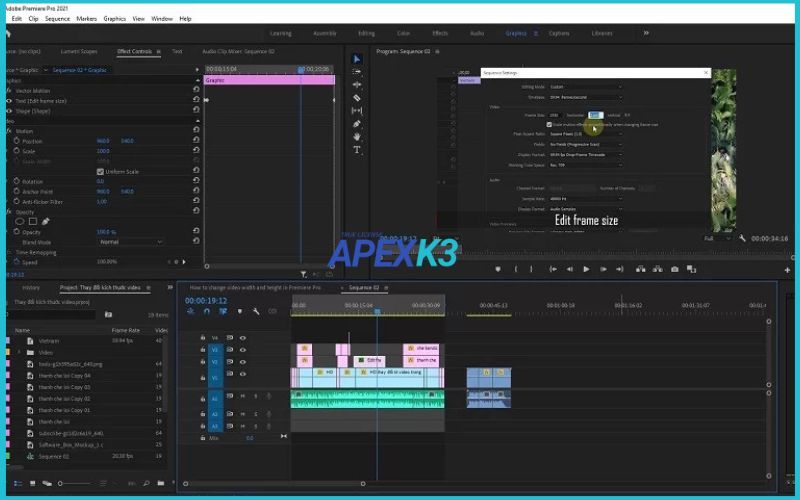Open the source clip dropdown in Effect Controls
This screenshot has width=800, height=500.
click(45, 70)
